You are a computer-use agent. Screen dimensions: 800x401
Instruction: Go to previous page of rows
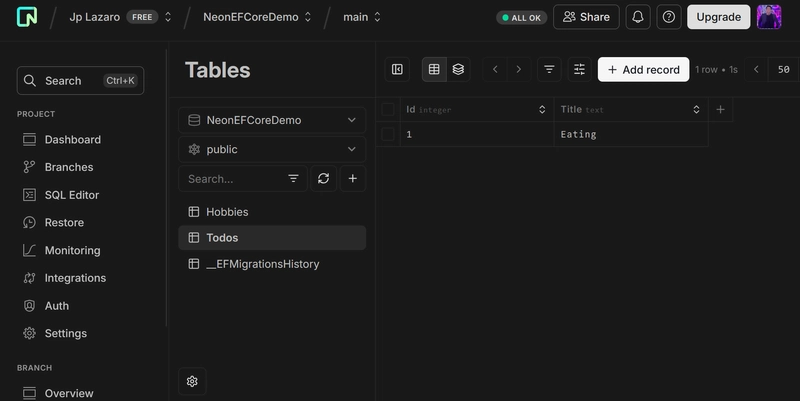(x=756, y=69)
